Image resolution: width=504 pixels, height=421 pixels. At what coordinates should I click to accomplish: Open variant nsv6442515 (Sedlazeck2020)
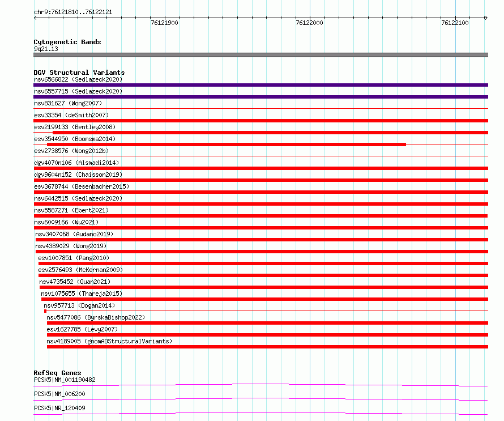(78, 198)
